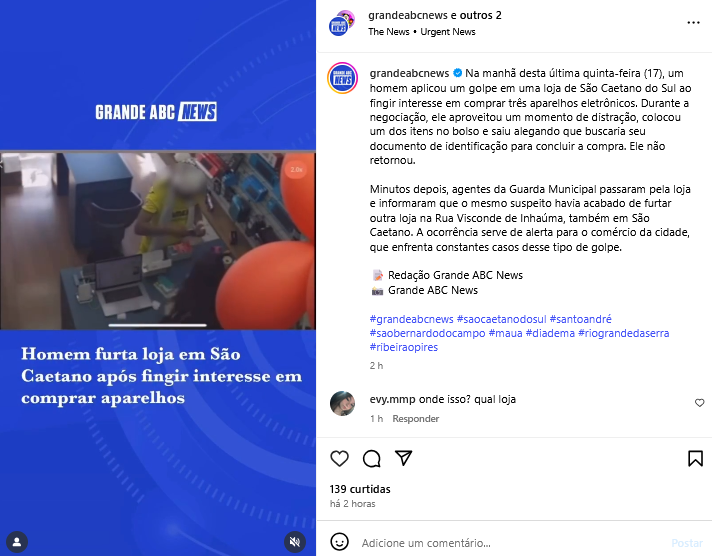Unmute the video with speaker icon
The height and width of the screenshot is (556, 712).
pyautogui.click(x=295, y=541)
